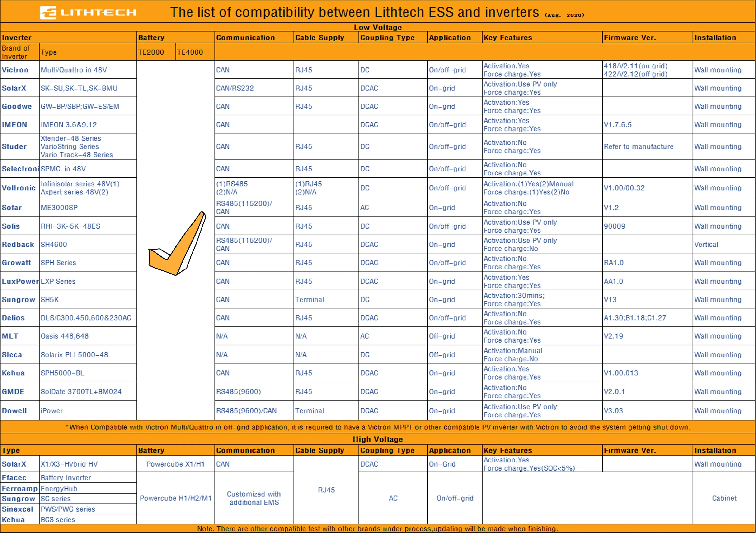The height and width of the screenshot is (533, 756).
Task: Click the large orange checkmark in Battery column
Action: click(x=177, y=243)
